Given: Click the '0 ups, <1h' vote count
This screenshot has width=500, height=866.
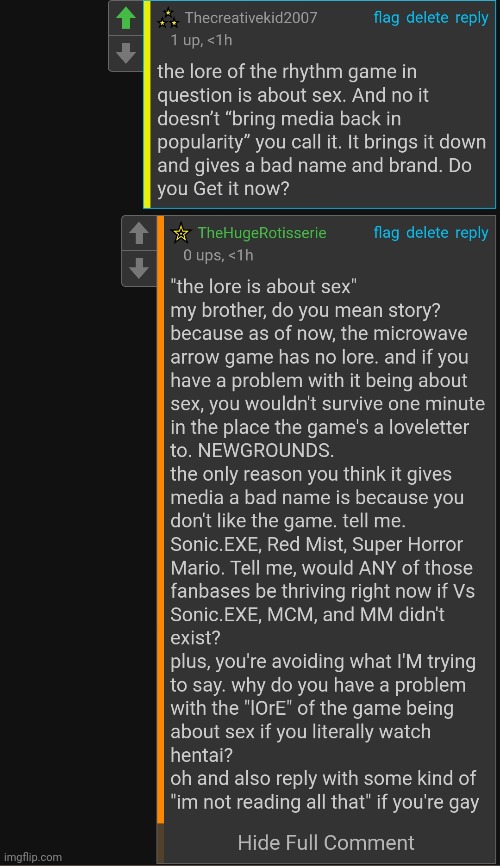Looking at the screenshot, I should pyautogui.click(x=218, y=255).
